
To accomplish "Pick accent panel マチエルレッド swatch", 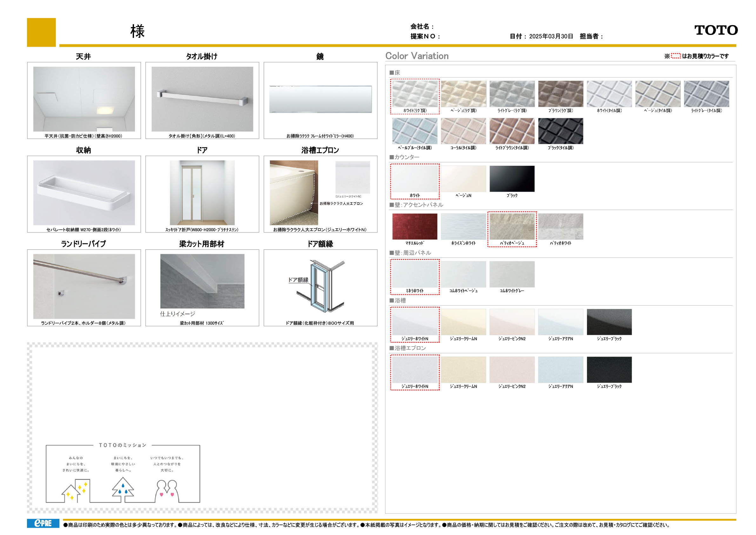I will click(x=415, y=227).
